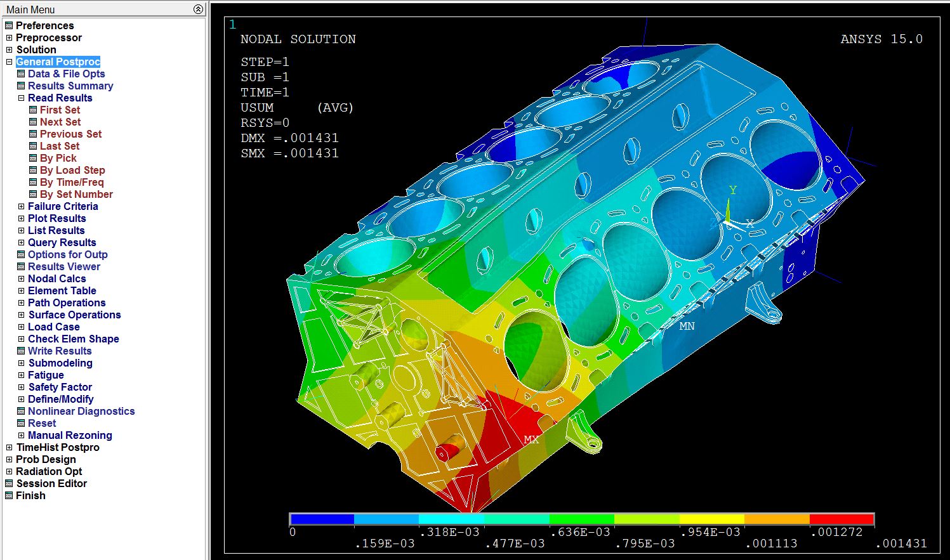Expand the Preprocessor tree node

tap(9, 38)
